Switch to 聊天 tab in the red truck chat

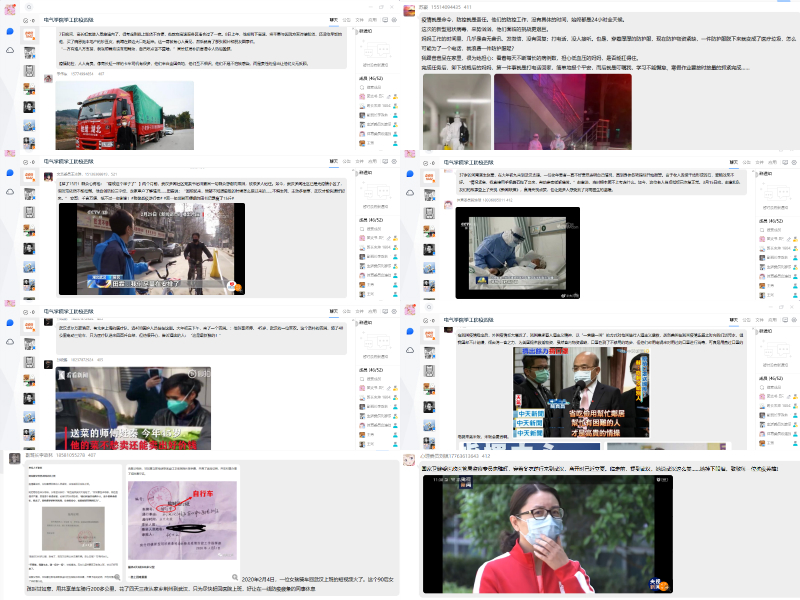[335, 19]
